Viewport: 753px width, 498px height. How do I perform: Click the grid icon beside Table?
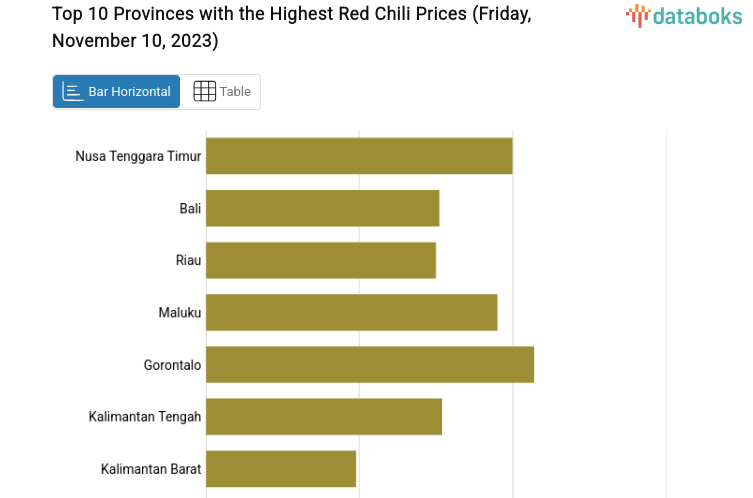(x=204, y=92)
